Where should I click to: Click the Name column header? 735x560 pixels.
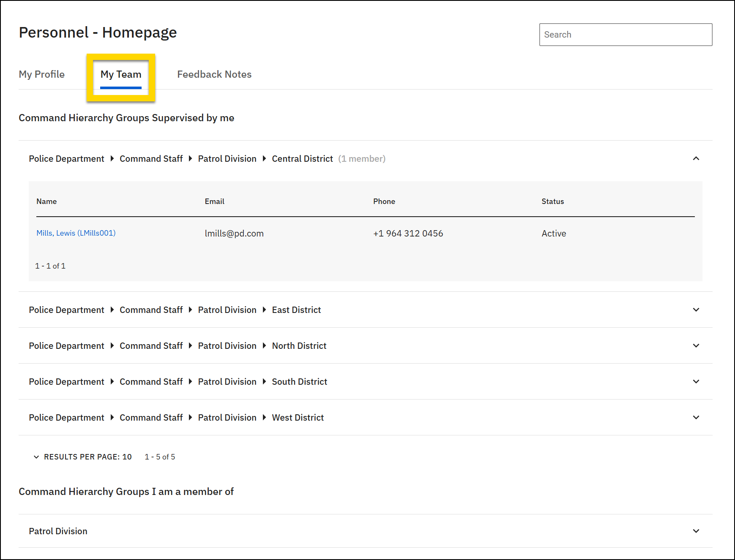46,201
